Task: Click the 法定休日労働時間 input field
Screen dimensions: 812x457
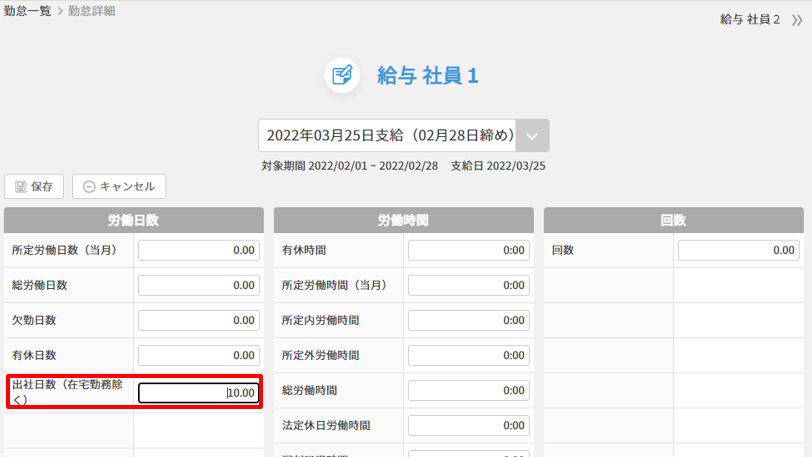Action: point(468,426)
